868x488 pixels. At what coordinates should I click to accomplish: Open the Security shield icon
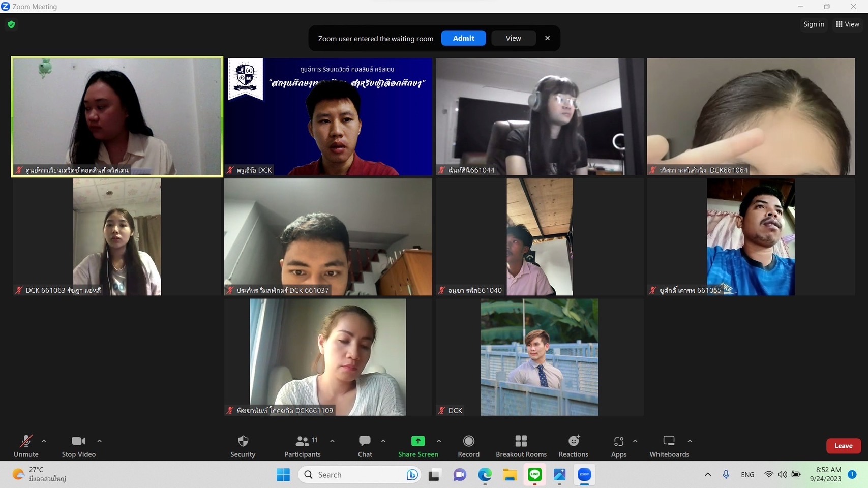pyautogui.click(x=243, y=441)
